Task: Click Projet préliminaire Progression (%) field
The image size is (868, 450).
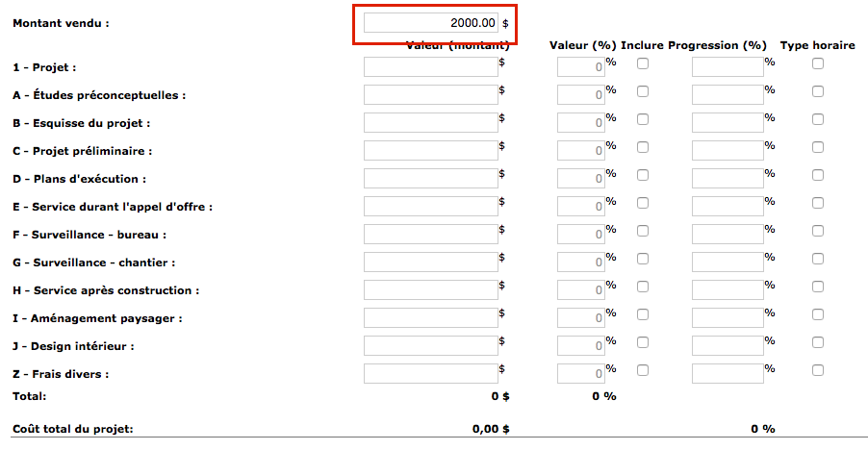Action: [x=728, y=150]
